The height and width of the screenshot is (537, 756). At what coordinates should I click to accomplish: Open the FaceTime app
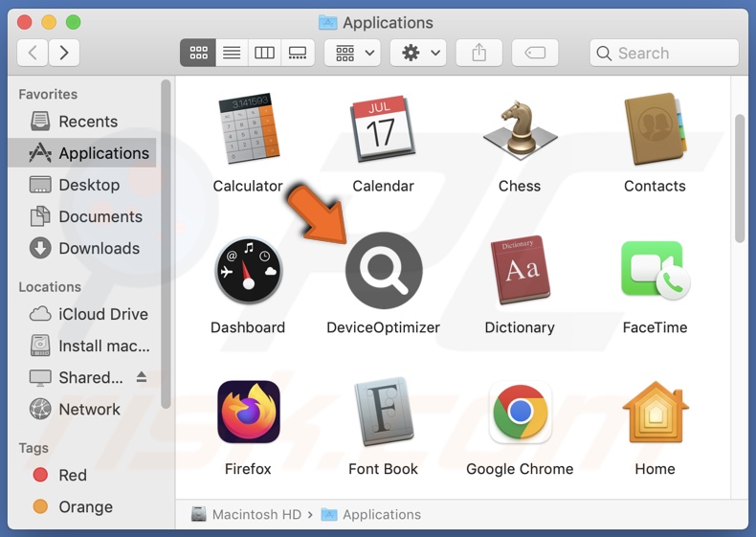click(x=655, y=271)
